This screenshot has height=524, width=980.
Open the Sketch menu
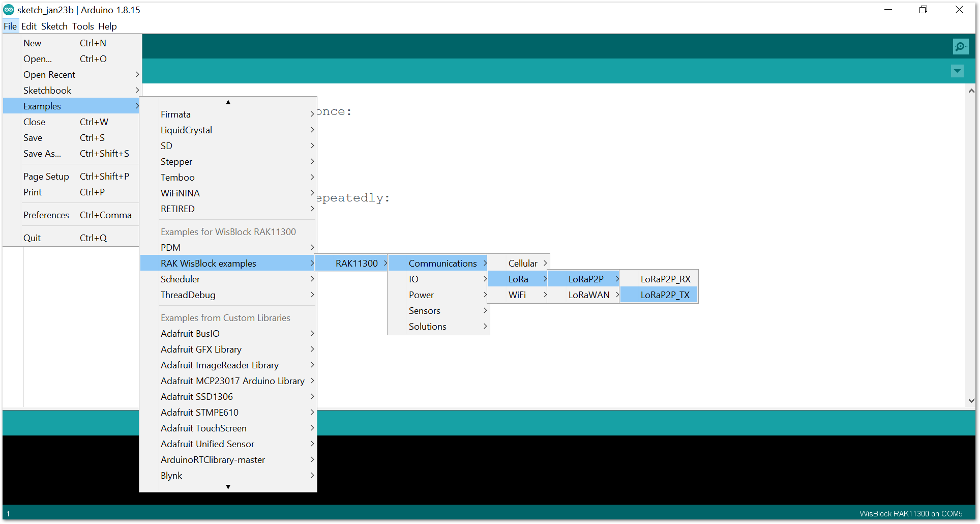54,26
